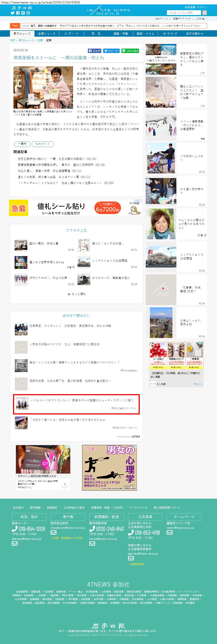Share article via Facebook シェア button
Viewport: 217px width, 644px height.
pos(94,51)
